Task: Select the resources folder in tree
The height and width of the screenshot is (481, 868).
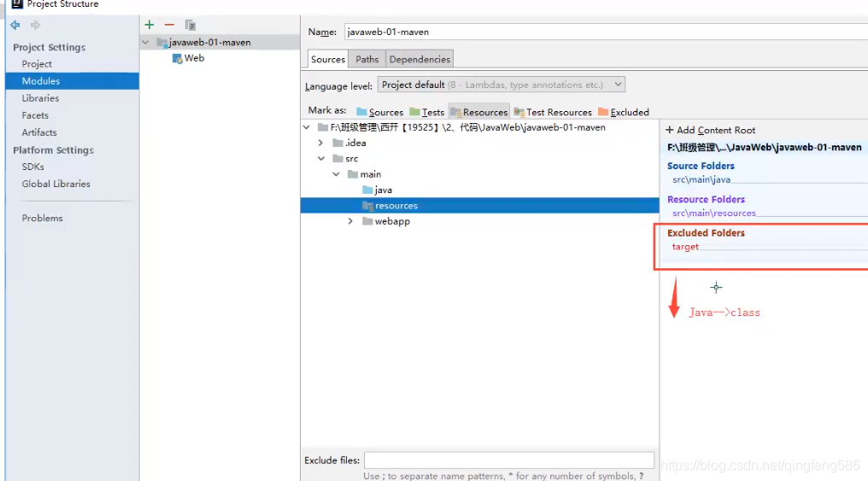Action: [479, 205]
